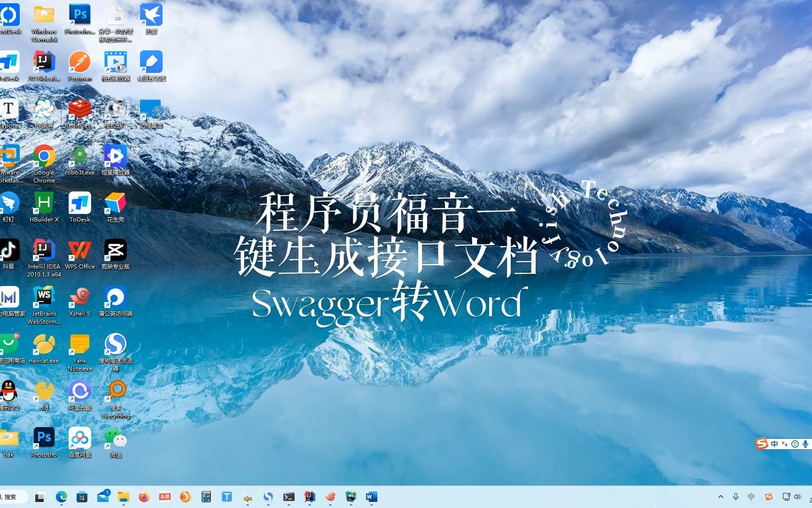Click the tray microphone icon
This screenshot has width=812, height=508.
736,497
